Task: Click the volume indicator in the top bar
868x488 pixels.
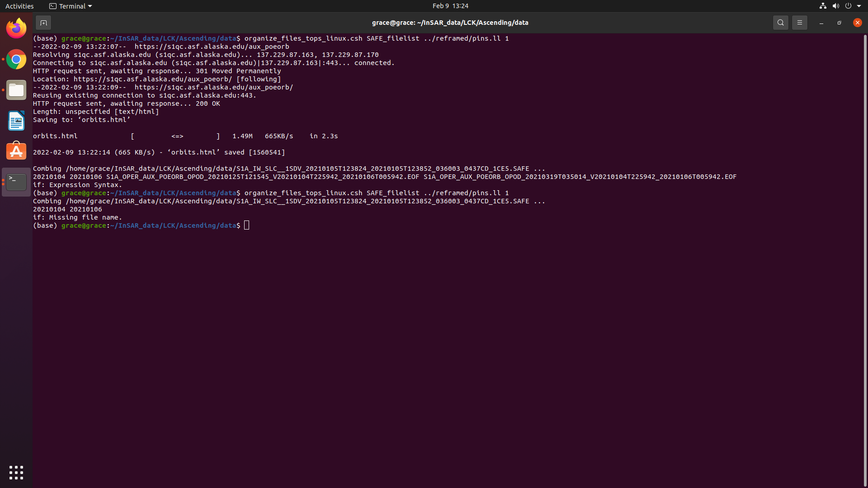Action: coord(835,6)
